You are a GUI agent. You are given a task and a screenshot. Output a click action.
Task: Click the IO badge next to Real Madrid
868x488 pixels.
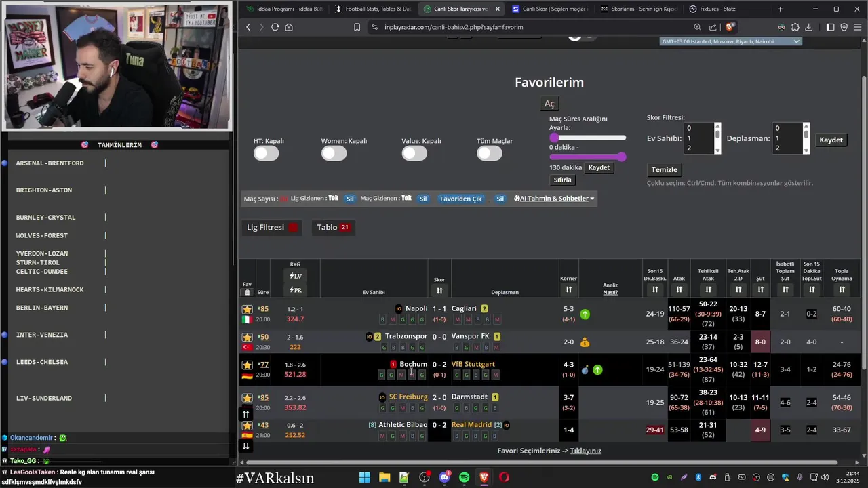507,425
